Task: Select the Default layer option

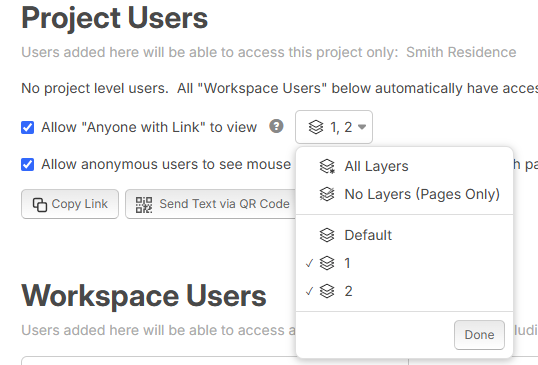Action: [404, 235]
